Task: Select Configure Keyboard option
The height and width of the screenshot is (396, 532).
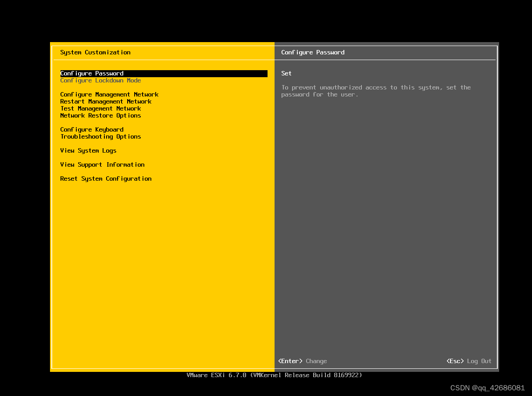Action: [x=92, y=130]
